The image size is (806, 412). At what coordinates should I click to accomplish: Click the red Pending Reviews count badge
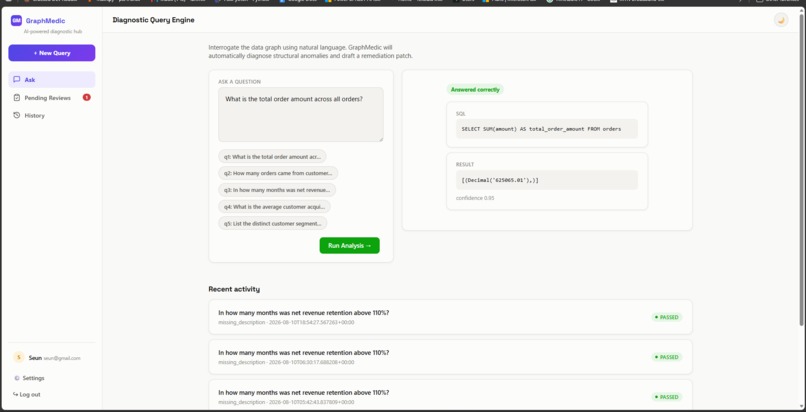point(86,97)
